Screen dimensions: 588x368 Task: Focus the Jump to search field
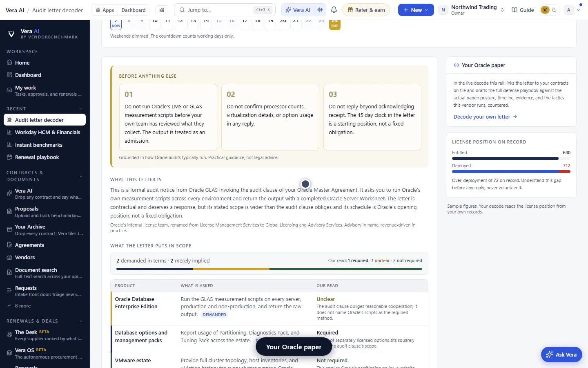point(225,10)
